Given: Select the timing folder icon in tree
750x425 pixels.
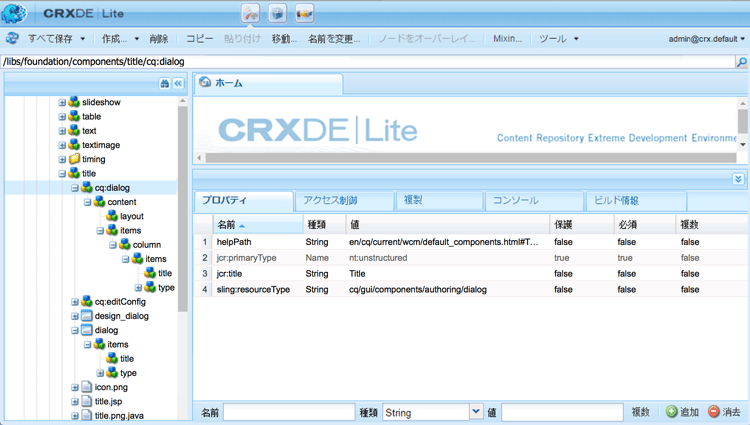Looking at the screenshot, I should pos(74,159).
